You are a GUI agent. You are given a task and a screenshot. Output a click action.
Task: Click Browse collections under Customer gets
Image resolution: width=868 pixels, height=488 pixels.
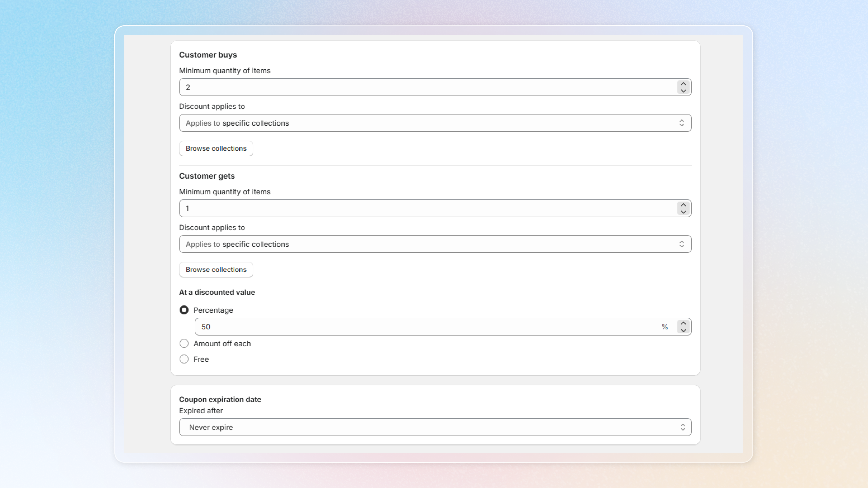click(x=216, y=270)
